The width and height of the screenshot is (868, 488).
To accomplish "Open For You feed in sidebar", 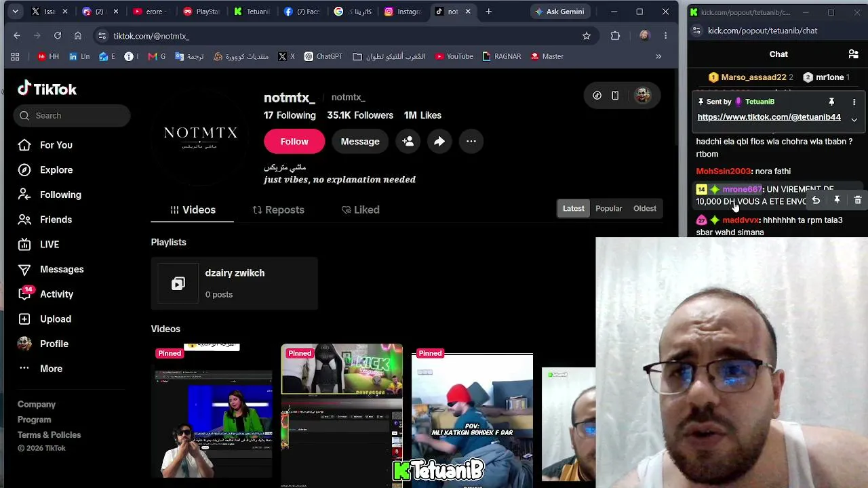I will (45, 145).
